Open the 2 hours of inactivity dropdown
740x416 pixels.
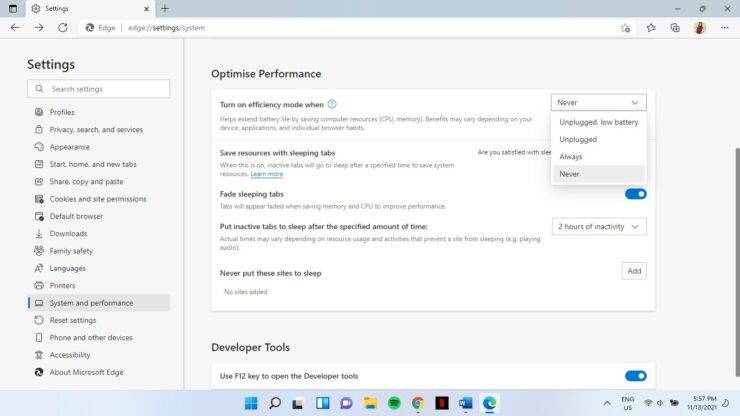(x=599, y=227)
